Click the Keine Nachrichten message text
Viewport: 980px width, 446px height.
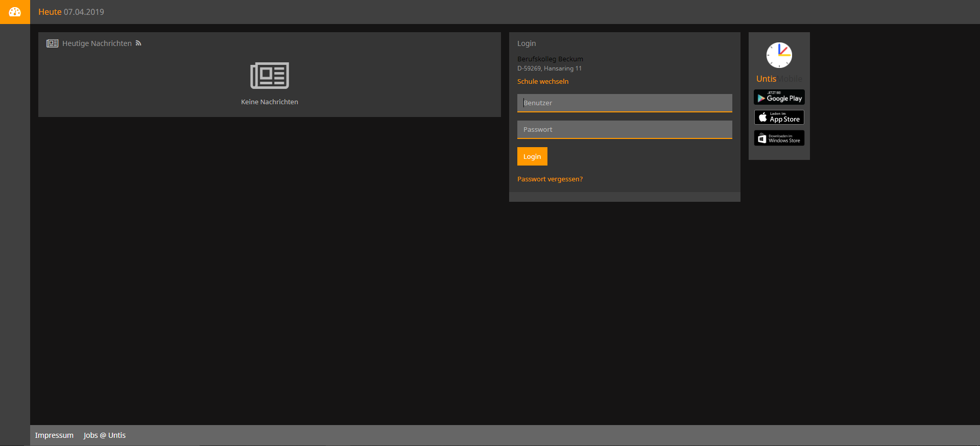pos(269,102)
